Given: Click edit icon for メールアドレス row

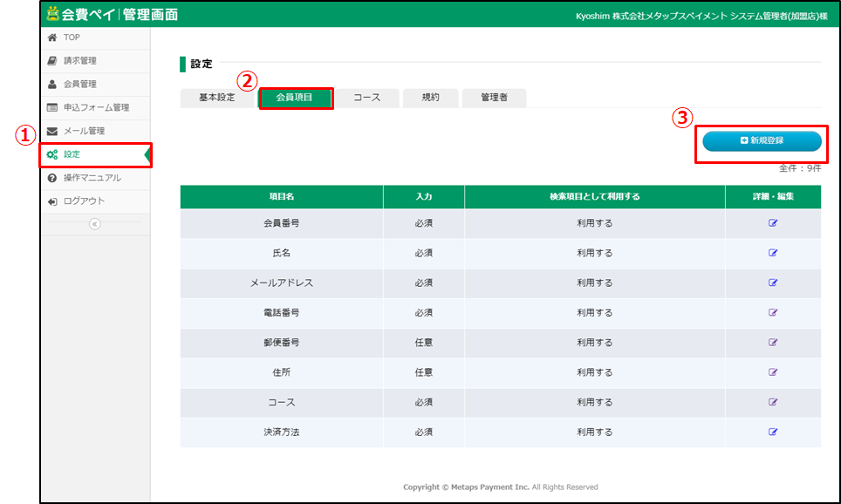Looking at the screenshot, I should coord(772,283).
